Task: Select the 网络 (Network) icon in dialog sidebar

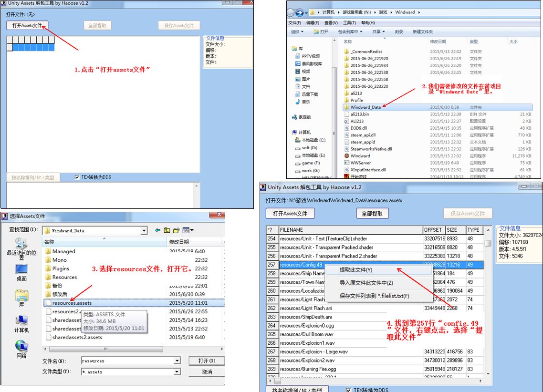Action: [21, 349]
